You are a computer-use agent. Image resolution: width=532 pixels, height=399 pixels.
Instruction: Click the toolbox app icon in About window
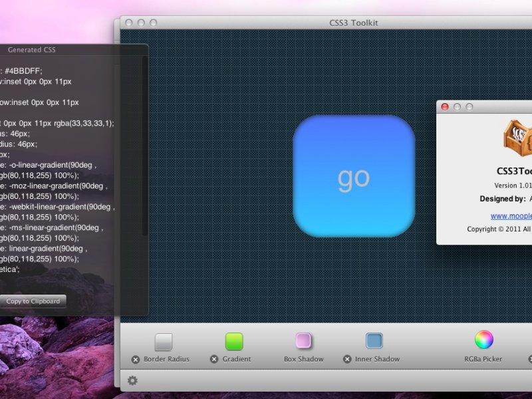(x=517, y=138)
